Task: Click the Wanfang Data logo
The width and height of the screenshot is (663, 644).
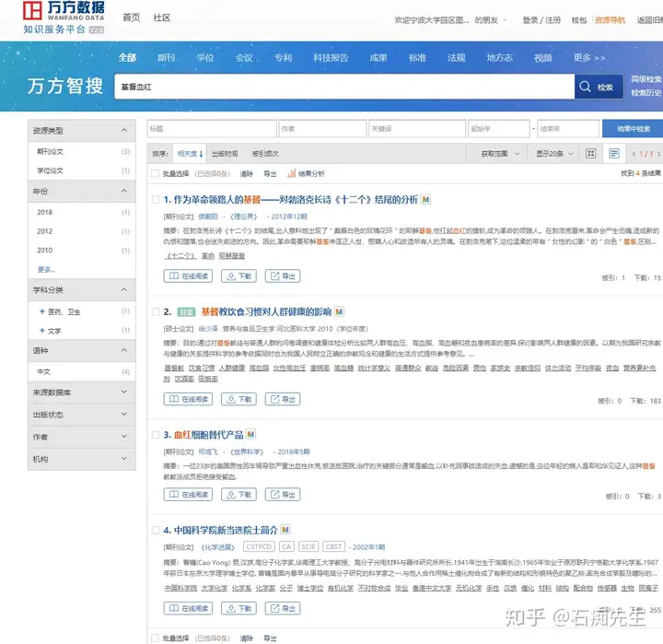Action: pos(64,17)
